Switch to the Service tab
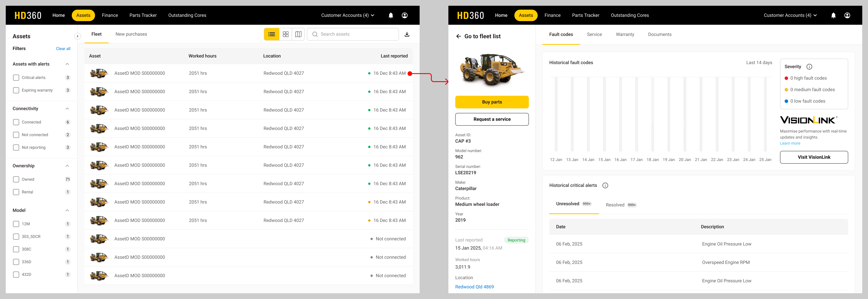 pyautogui.click(x=594, y=34)
